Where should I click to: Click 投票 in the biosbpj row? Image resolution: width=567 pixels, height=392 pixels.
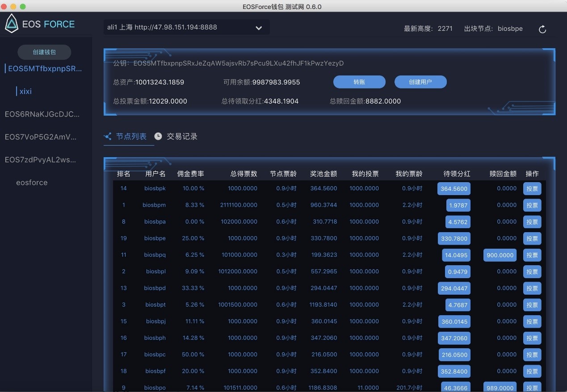(x=532, y=321)
